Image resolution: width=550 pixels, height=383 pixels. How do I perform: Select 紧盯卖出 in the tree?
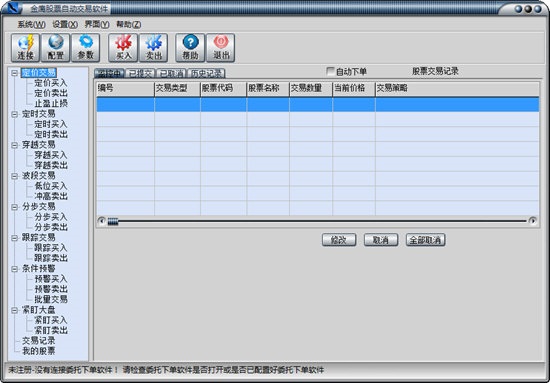[x=51, y=330]
